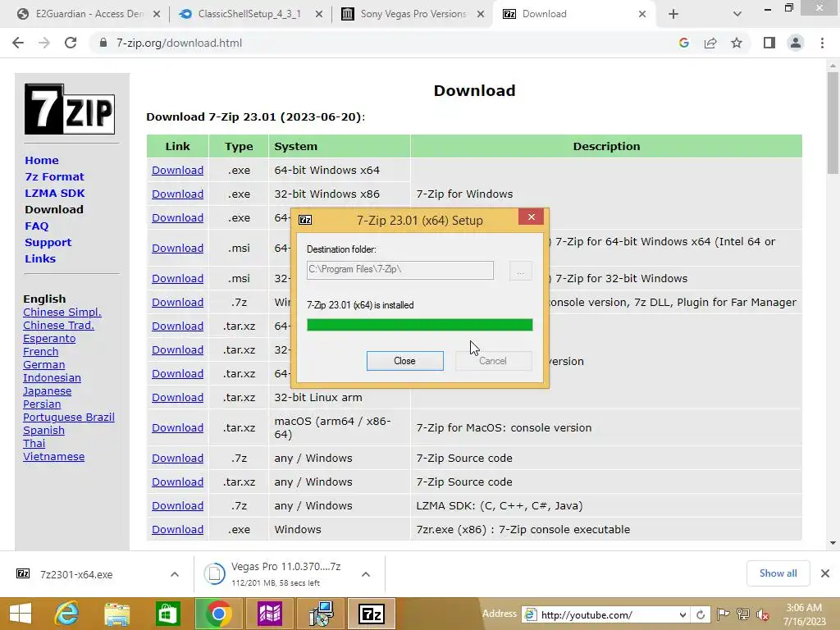
Task: Download the 7zr.exe console executable
Action: (177, 530)
